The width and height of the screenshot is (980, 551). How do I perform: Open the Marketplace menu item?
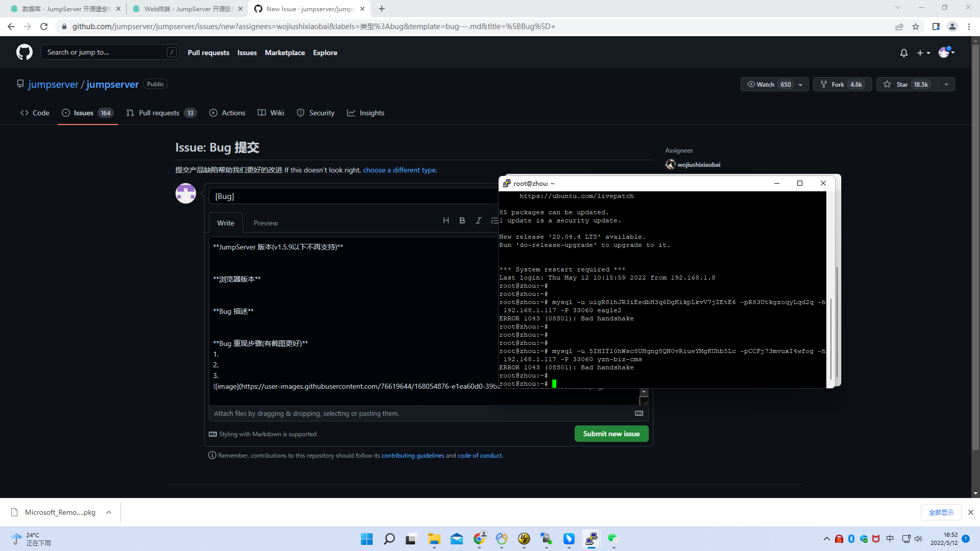coord(285,53)
